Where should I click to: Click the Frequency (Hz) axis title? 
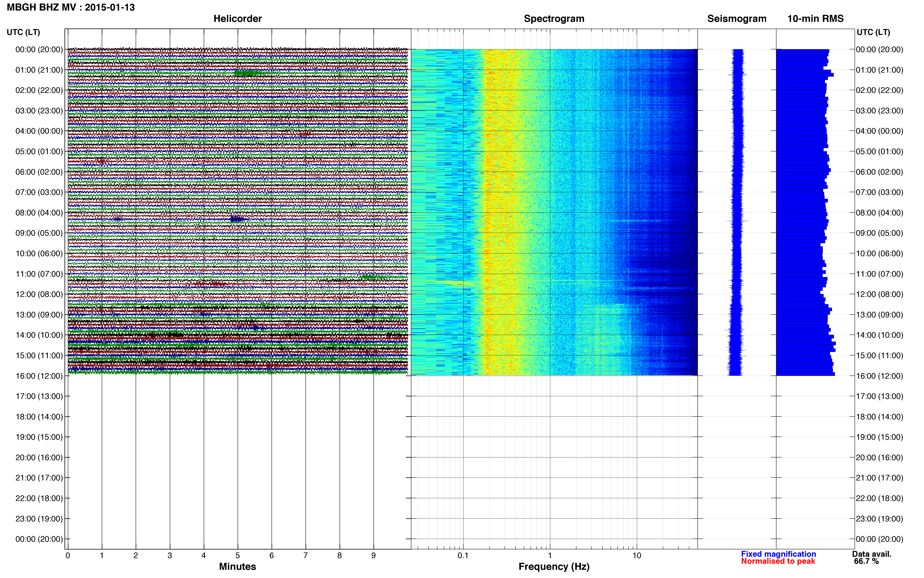coord(554,566)
